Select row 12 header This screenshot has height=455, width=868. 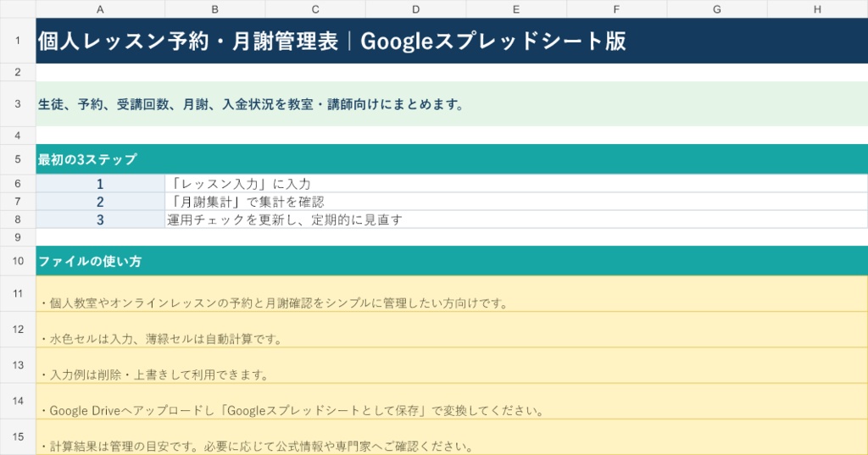coord(18,330)
